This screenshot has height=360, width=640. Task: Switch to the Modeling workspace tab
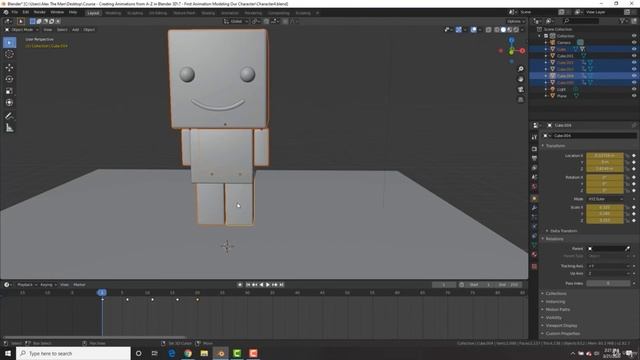pyautogui.click(x=113, y=13)
